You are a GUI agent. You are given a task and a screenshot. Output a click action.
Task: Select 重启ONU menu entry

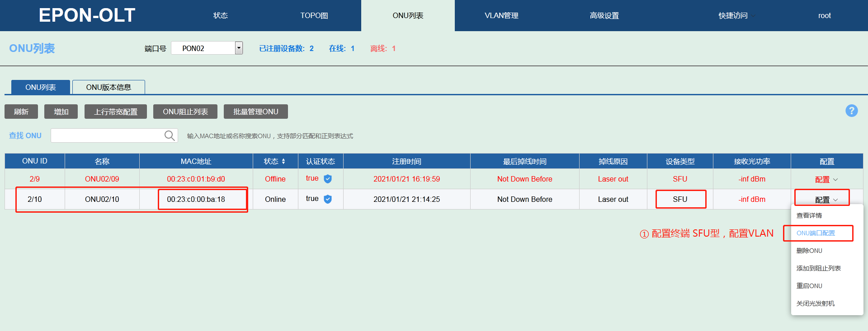(x=809, y=286)
